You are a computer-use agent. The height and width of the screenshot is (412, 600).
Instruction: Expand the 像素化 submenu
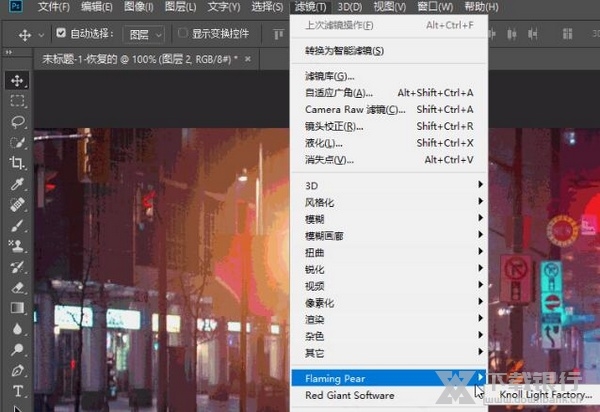(389, 303)
